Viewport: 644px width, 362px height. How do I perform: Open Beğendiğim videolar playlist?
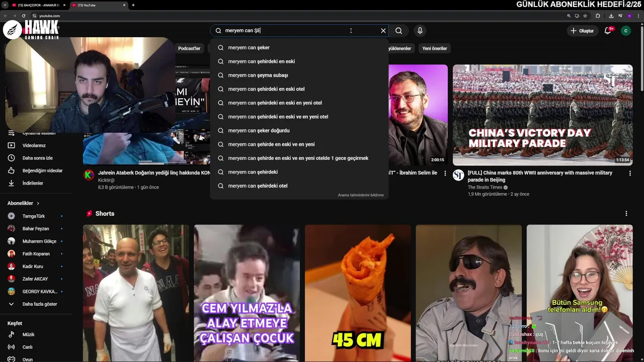coord(42,170)
